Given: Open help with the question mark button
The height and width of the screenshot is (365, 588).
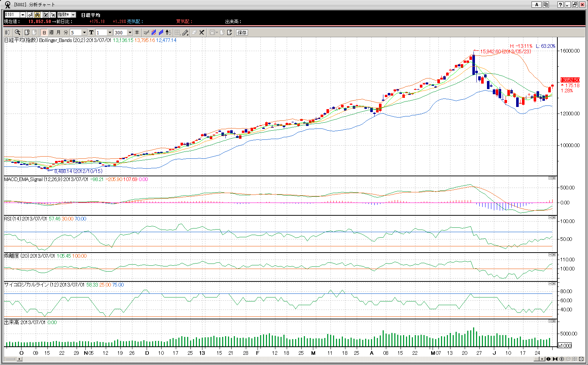Looking at the screenshot, I should click(x=560, y=4).
